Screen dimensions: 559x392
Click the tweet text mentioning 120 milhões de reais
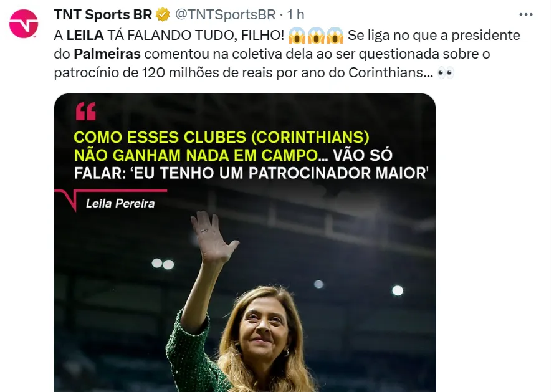tap(244, 73)
